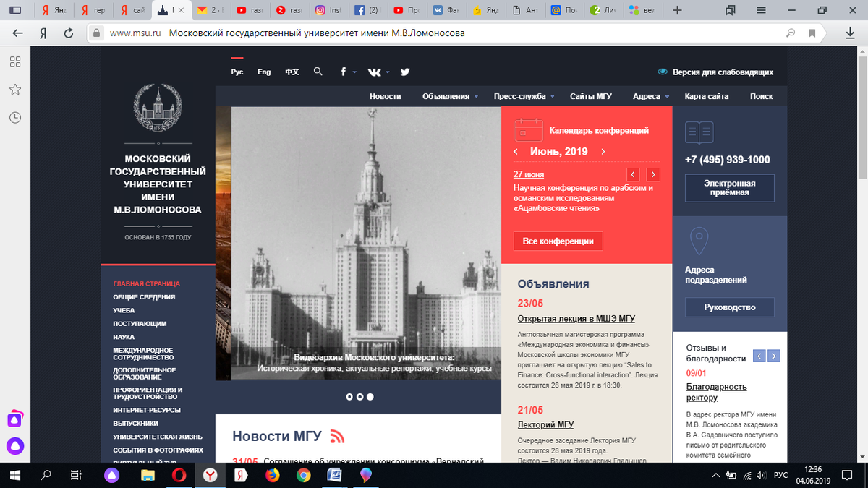
Task: Click the open book icon above phone number
Action: tap(699, 132)
